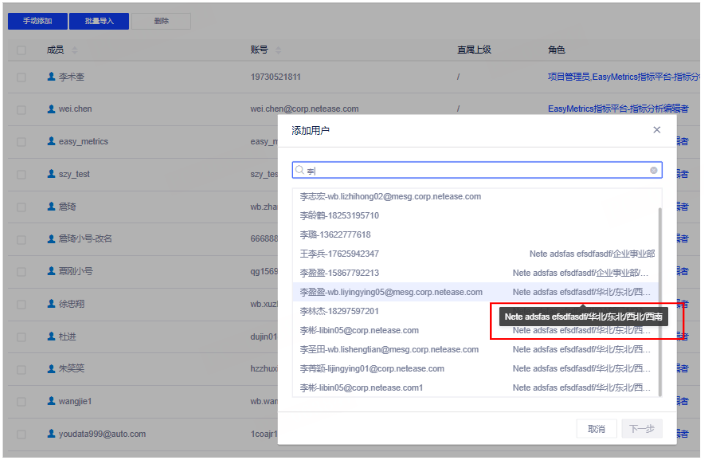Clear the user search field text
The height and width of the screenshot is (460, 704).
(654, 171)
